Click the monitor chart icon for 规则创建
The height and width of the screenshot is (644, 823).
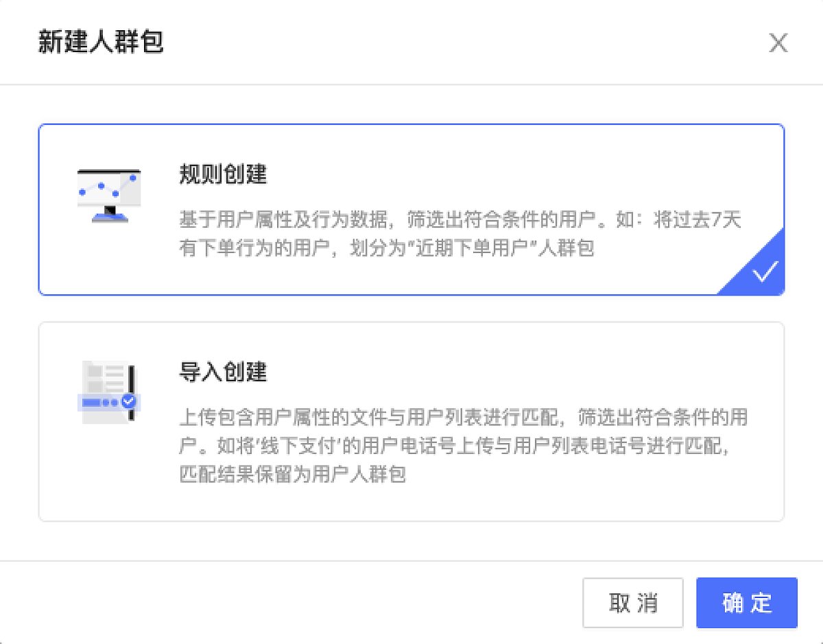109,195
